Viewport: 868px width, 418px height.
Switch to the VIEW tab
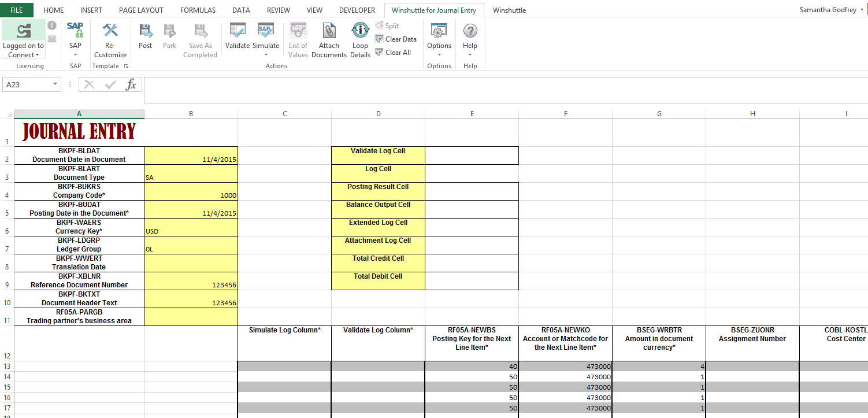(x=314, y=10)
